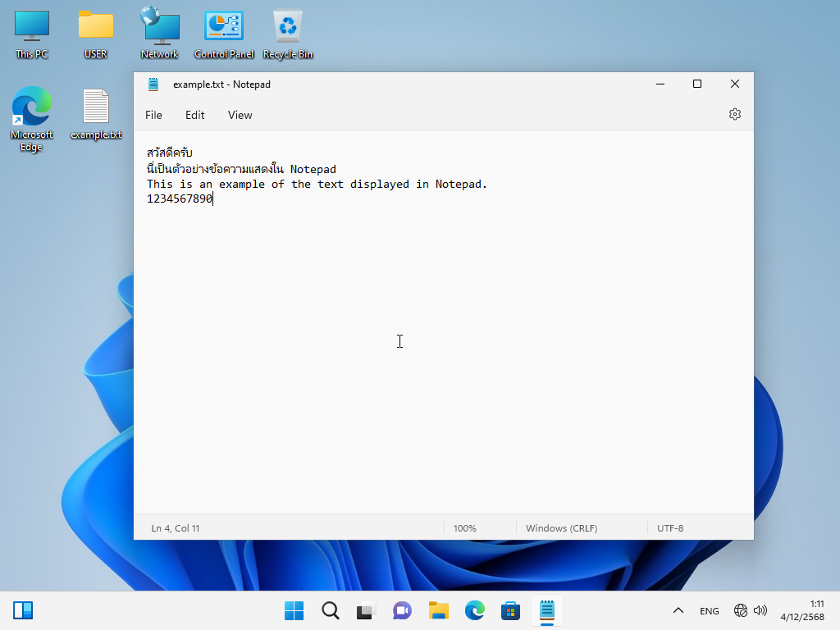Select example.txt file on desktop

pos(96,115)
